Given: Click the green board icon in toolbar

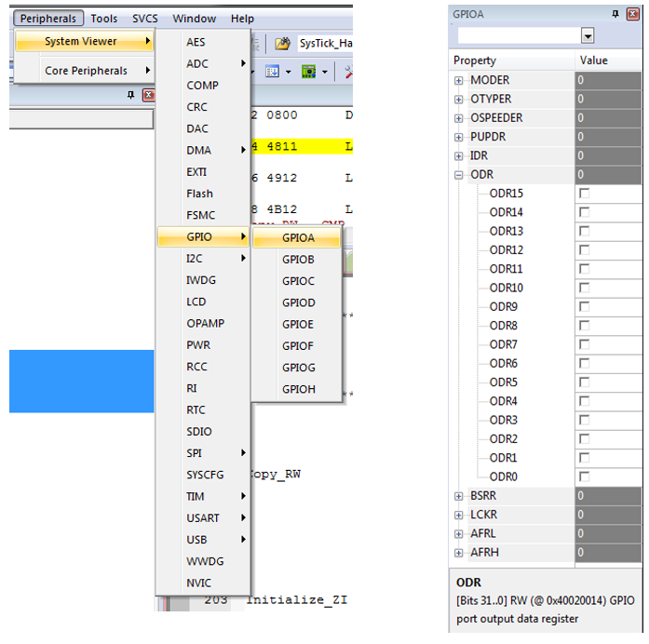Looking at the screenshot, I should tap(309, 71).
